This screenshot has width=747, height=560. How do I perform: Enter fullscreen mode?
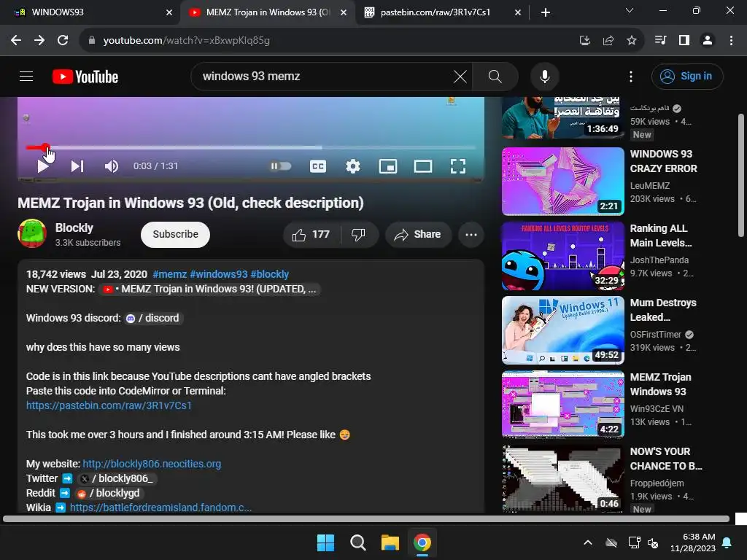point(458,166)
